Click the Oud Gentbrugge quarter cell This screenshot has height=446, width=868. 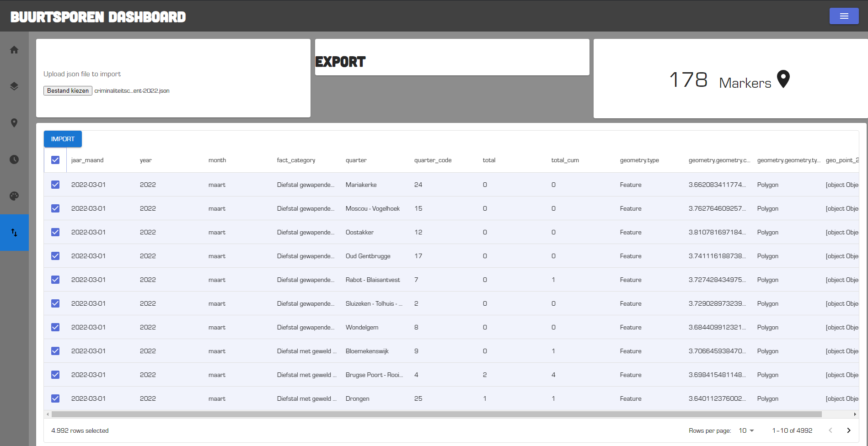pos(368,256)
